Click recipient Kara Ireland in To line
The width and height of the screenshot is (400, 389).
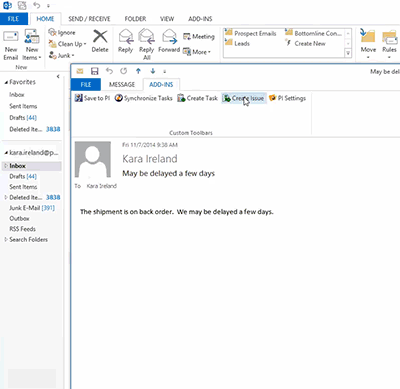pyautogui.click(x=102, y=186)
